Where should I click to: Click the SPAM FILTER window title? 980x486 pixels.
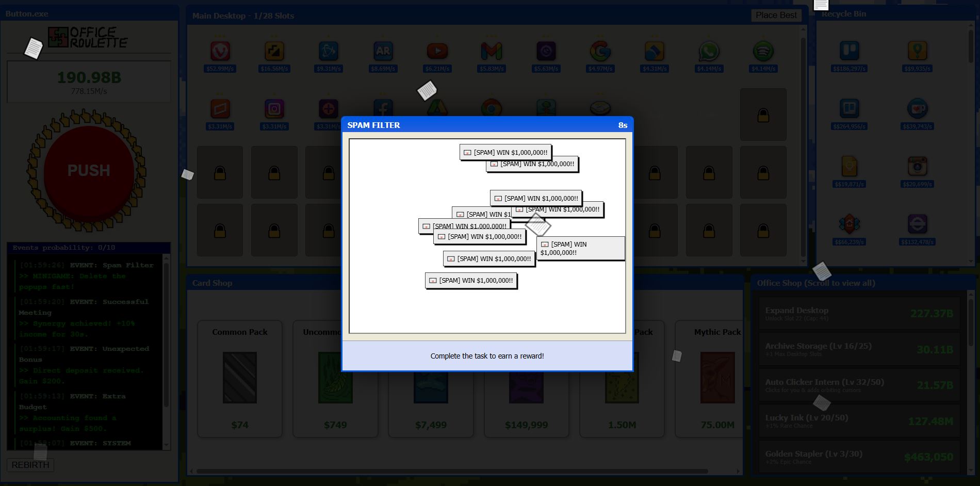374,125
